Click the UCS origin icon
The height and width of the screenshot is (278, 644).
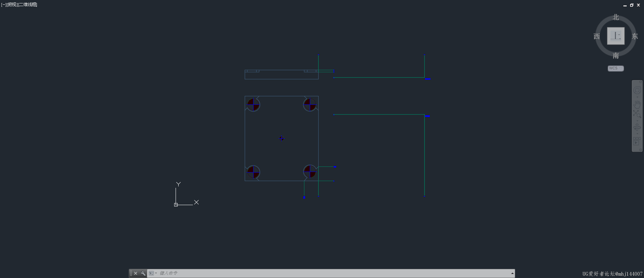(176, 205)
